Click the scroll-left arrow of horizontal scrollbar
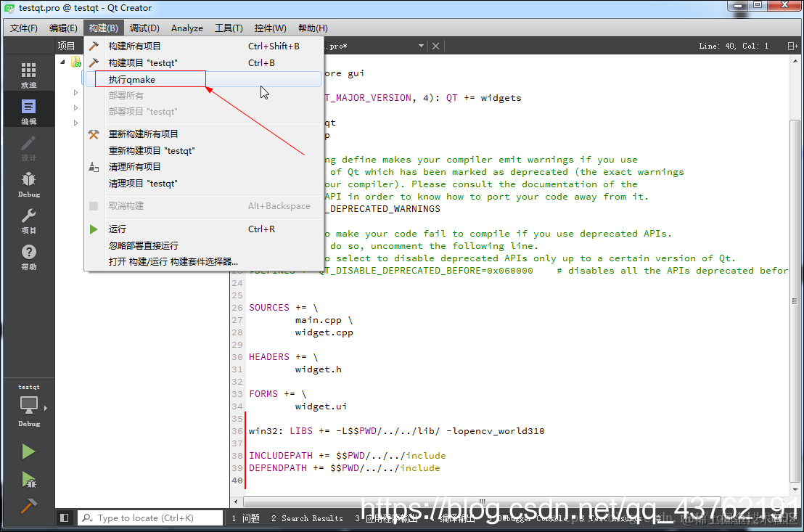Image resolution: width=804 pixels, height=532 pixels. (235, 502)
